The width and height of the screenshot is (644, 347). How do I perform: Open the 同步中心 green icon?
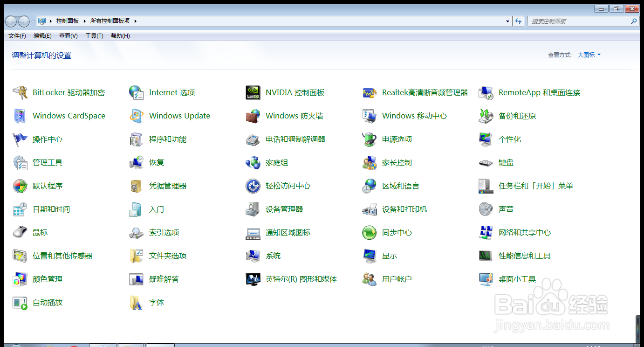[370, 232]
